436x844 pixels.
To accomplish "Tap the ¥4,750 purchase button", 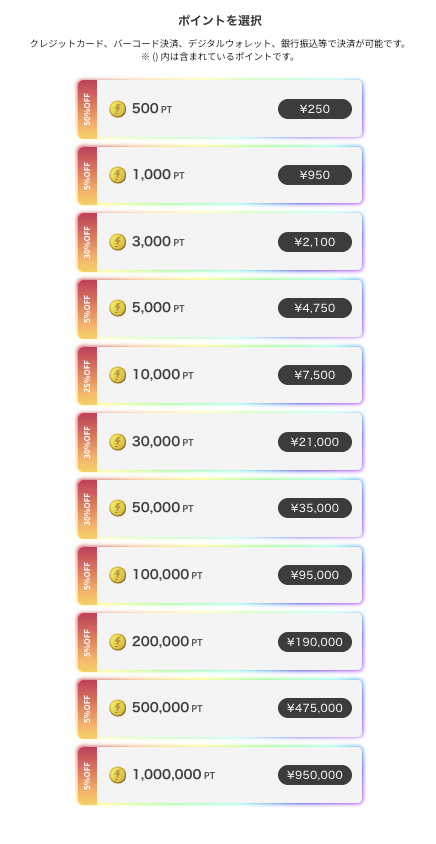I will coord(315,308).
